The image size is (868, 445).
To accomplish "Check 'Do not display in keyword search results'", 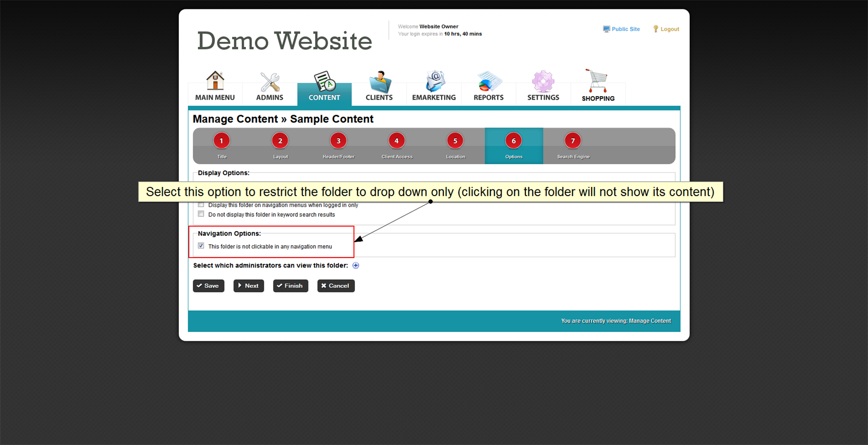I will coord(201,214).
